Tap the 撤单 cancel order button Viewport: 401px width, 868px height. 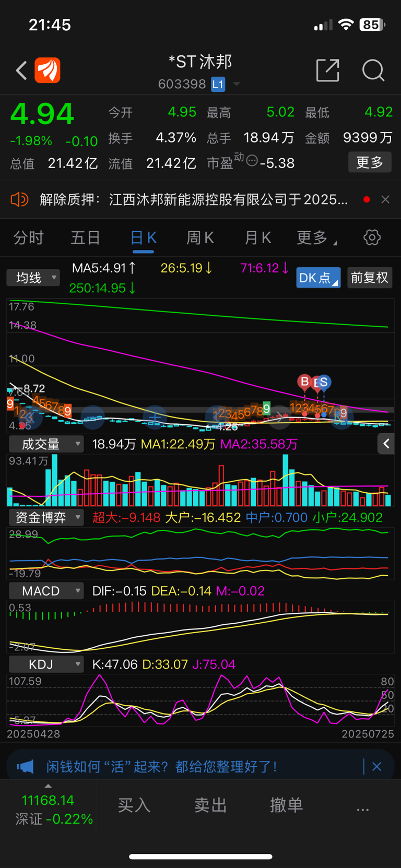click(x=287, y=805)
